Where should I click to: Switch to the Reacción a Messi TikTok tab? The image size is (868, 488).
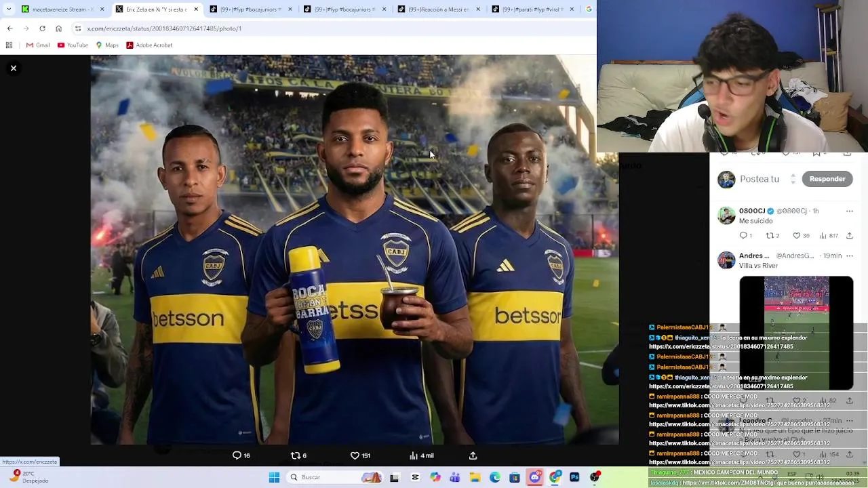point(438,9)
